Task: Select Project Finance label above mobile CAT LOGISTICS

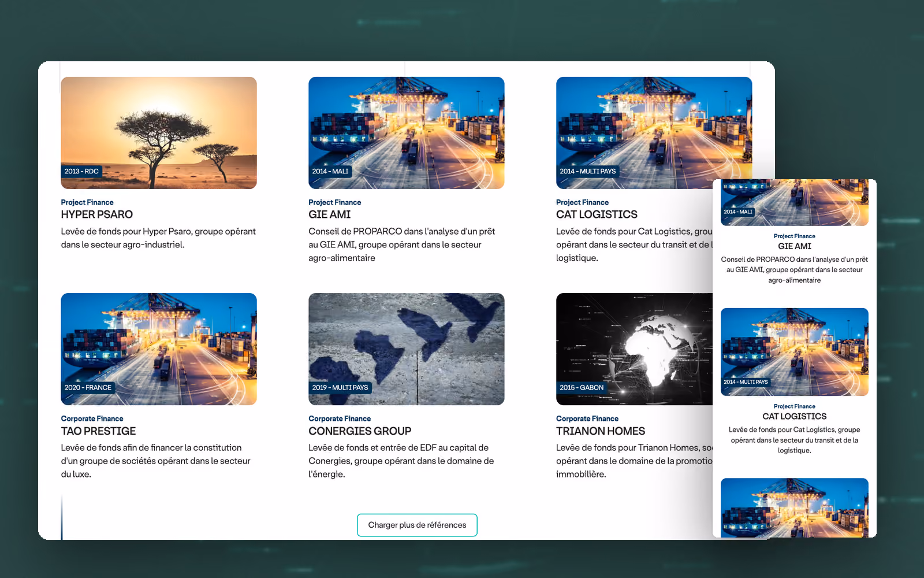Action: point(795,406)
